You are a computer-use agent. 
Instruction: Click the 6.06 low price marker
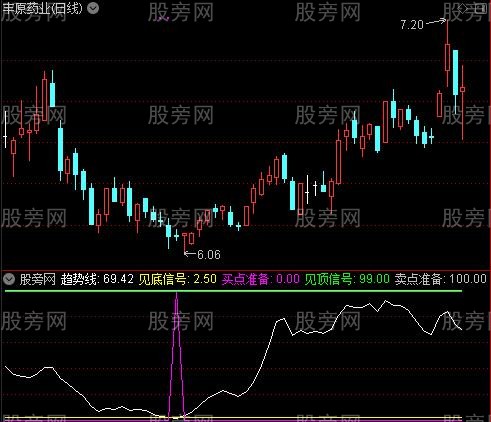coord(209,255)
